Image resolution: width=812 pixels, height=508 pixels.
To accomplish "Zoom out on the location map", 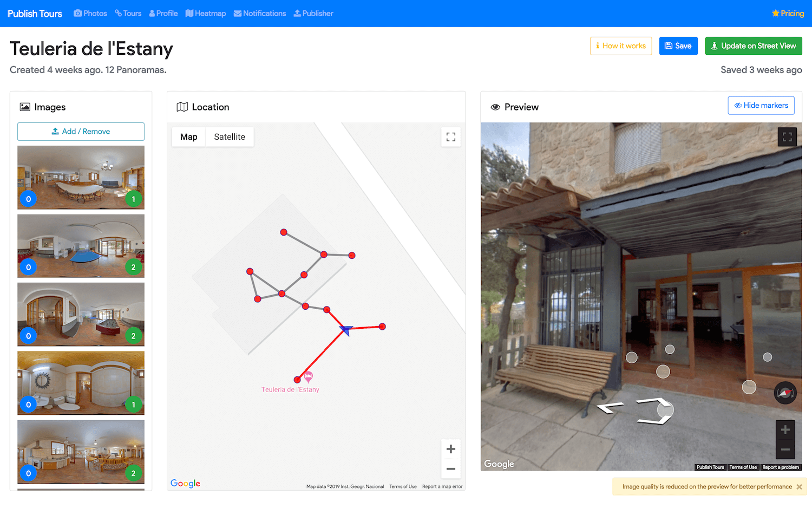I will [450, 469].
